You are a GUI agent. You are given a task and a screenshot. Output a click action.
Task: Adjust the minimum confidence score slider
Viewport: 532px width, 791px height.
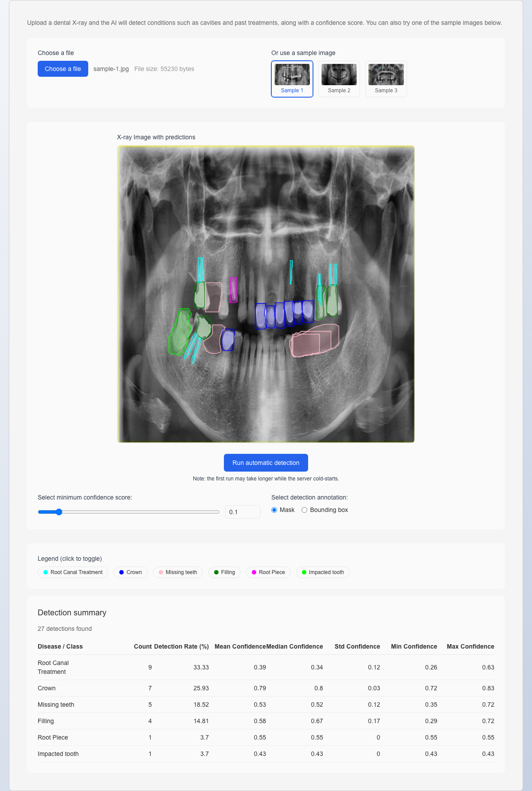(x=129, y=512)
